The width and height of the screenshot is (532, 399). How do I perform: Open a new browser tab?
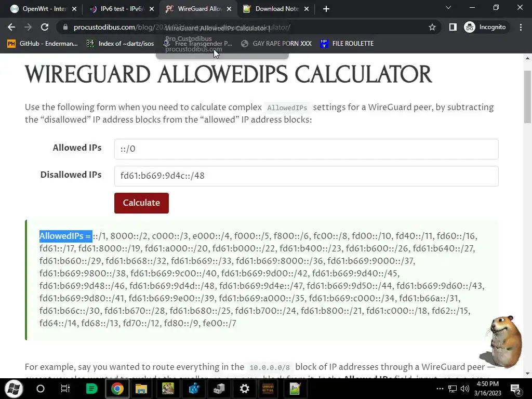pos(326,9)
